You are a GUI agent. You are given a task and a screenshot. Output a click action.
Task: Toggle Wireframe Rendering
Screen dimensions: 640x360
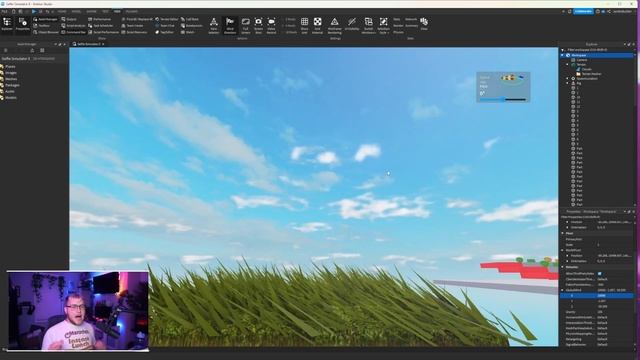(334, 25)
